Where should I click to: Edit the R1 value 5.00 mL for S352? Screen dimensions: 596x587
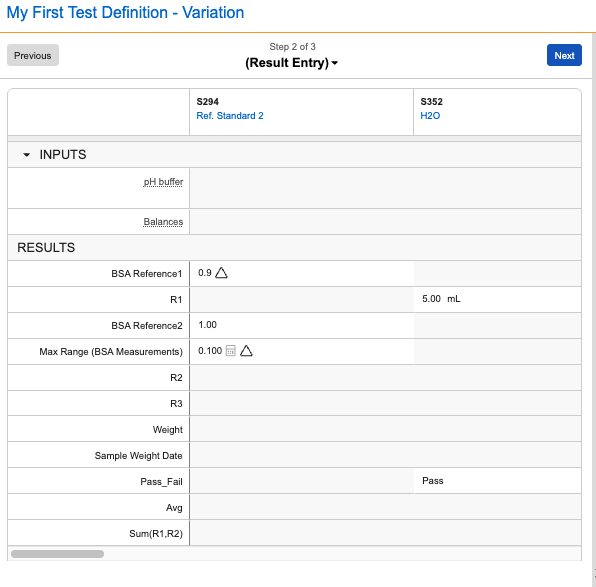[498, 299]
